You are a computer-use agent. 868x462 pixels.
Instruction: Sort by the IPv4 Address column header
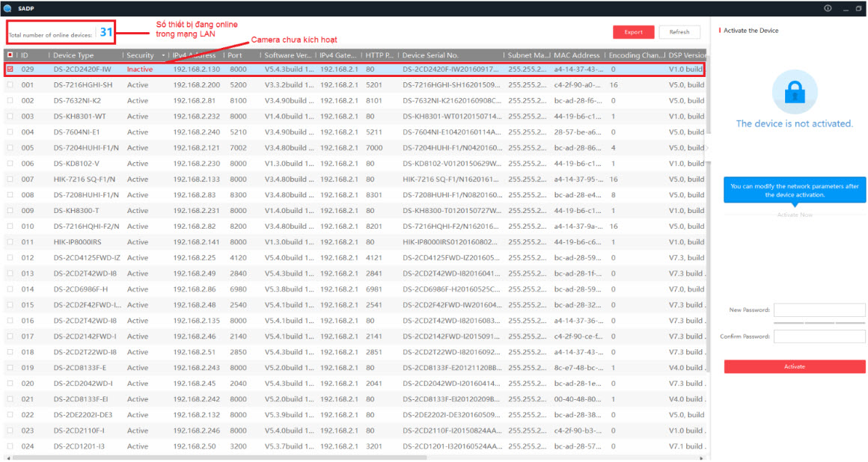(195, 55)
